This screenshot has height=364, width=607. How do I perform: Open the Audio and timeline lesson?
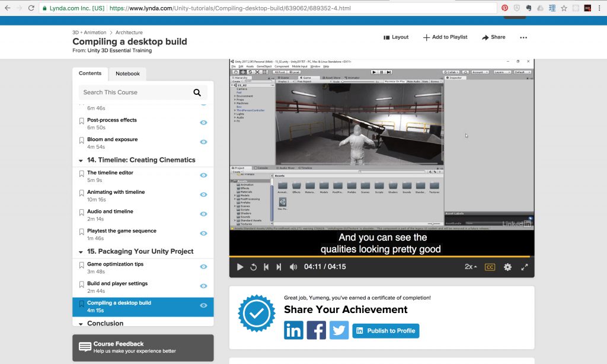(x=110, y=212)
